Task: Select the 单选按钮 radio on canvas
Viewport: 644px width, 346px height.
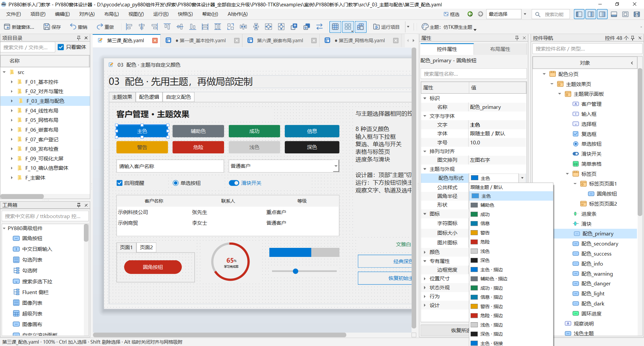Action: tap(175, 183)
